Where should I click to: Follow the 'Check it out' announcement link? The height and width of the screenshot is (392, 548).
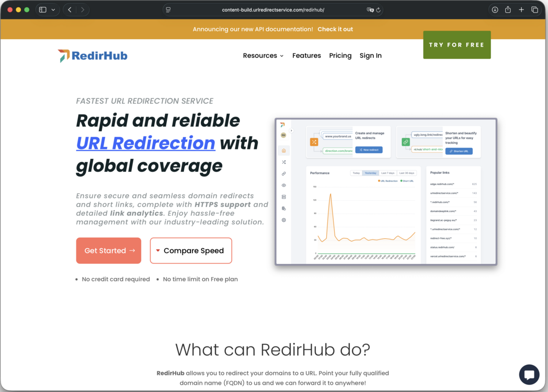[x=335, y=29]
